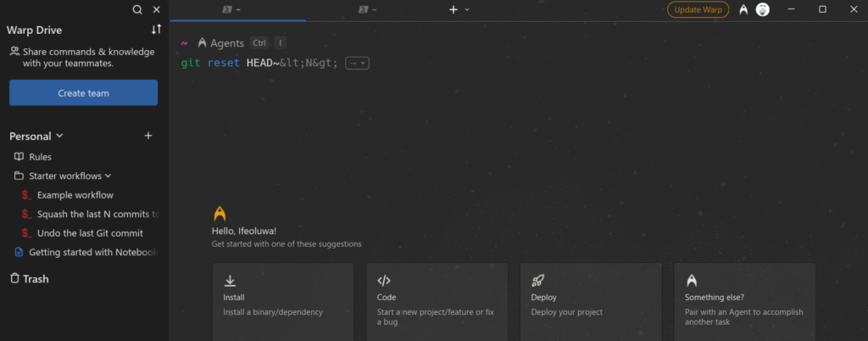The height and width of the screenshot is (341, 868).
Task: Open the Warp Drive sort order icon
Action: pos(157,30)
